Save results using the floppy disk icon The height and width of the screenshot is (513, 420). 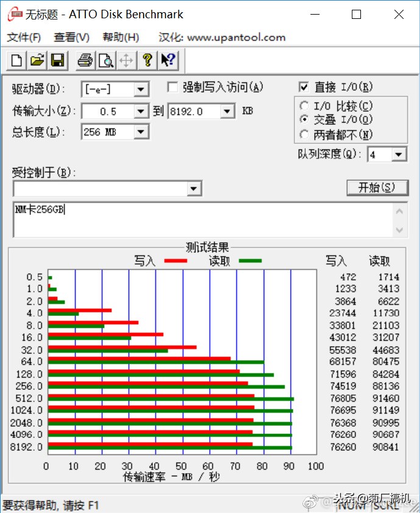pyautogui.click(x=58, y=60)
